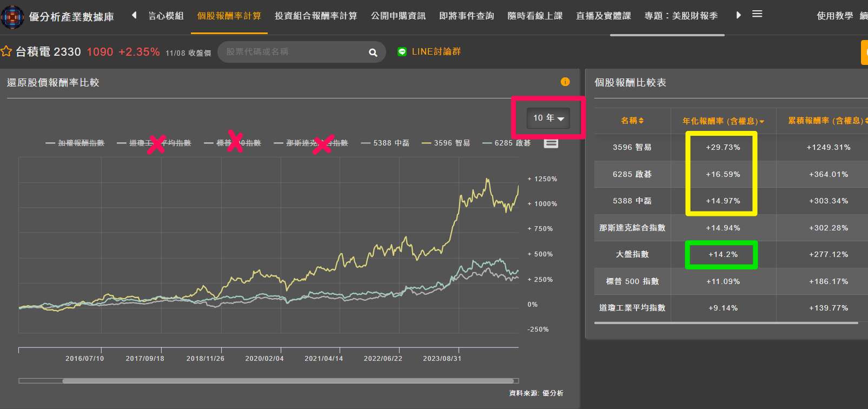This screenshot has height=409, width=868.
Task: Select the 個股報酬率計算 tab
Action: click(229, 16)
